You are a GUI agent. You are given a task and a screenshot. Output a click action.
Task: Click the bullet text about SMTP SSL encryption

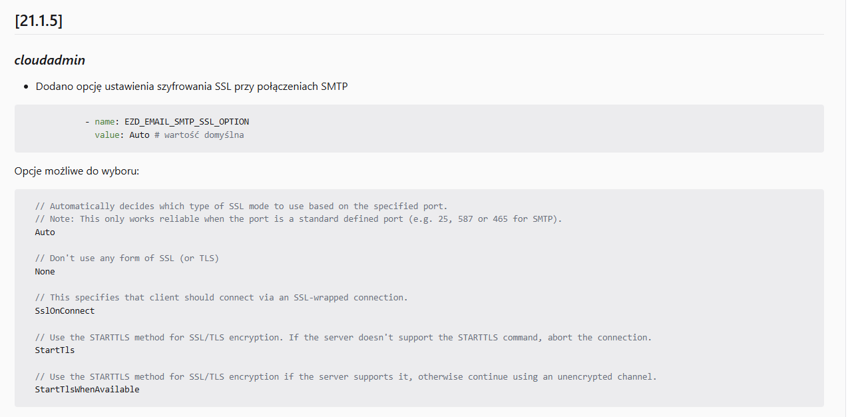tap(192, 87)
